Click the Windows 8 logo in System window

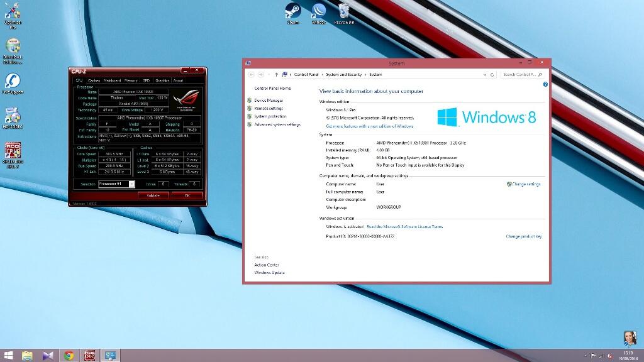coord(487,117)
